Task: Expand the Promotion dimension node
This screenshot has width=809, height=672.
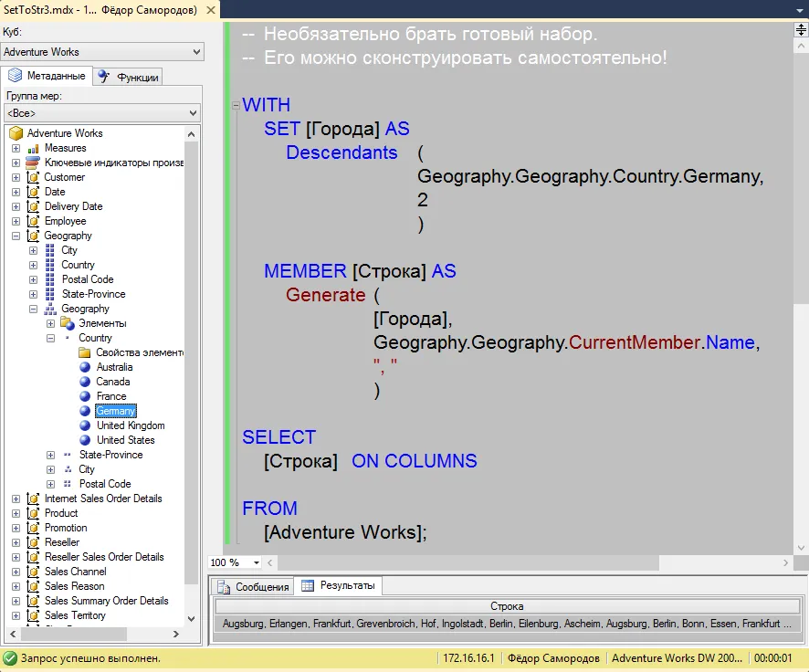Action: click(x=16, y=528)
